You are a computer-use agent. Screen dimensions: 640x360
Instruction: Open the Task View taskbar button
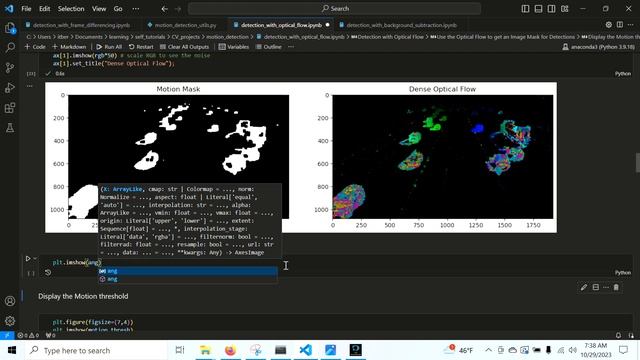[x=180, y=350]
